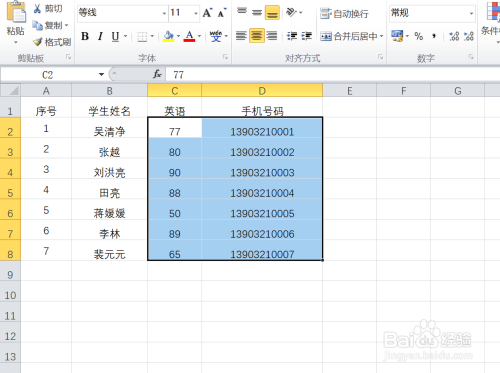Toggle Bold formatting

85,36
